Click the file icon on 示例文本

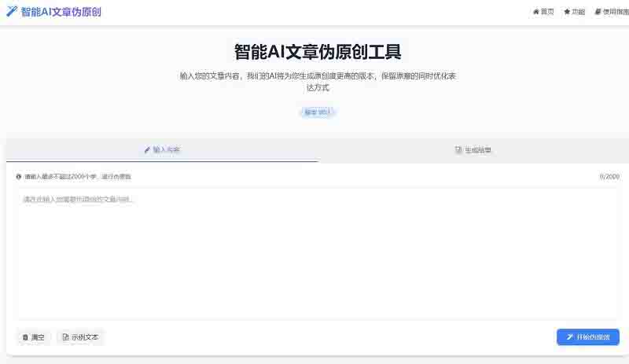point(65,337)
